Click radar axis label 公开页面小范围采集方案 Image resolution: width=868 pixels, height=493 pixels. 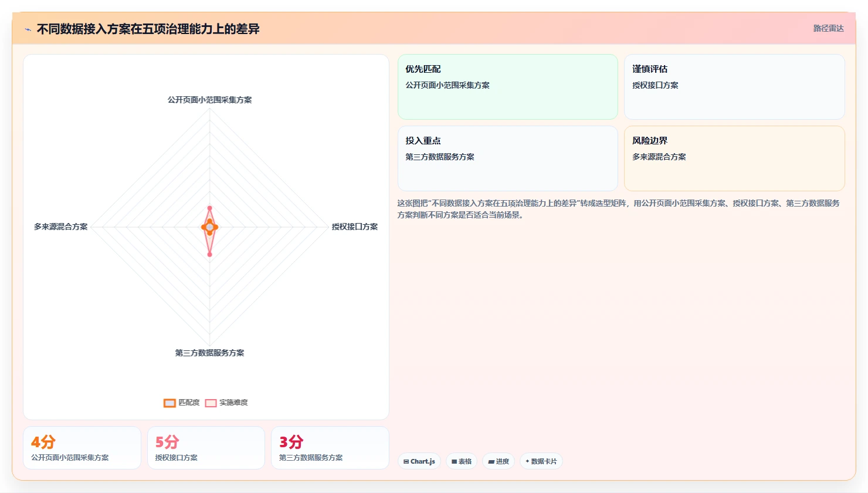click(210, 100)
